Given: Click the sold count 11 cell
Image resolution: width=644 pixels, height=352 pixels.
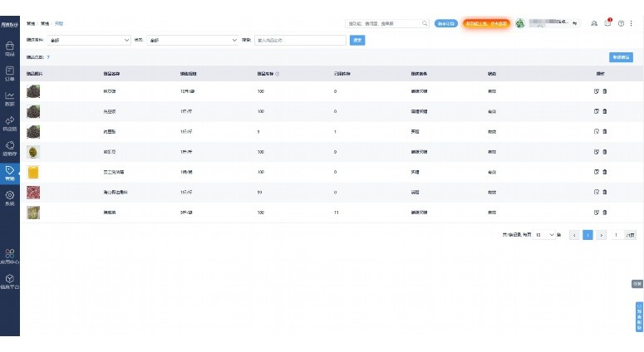Looking at the screenshot, I should [337, 213].
